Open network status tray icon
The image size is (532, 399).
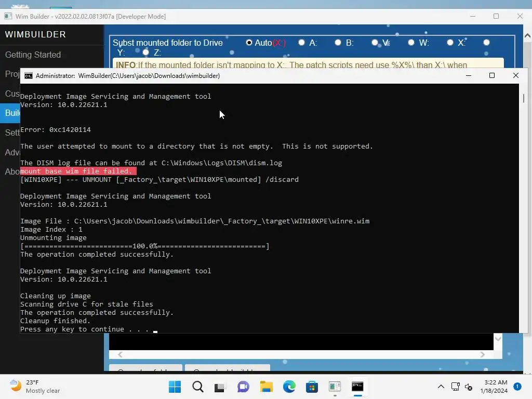pyautogui.click(x=455, y=387)
